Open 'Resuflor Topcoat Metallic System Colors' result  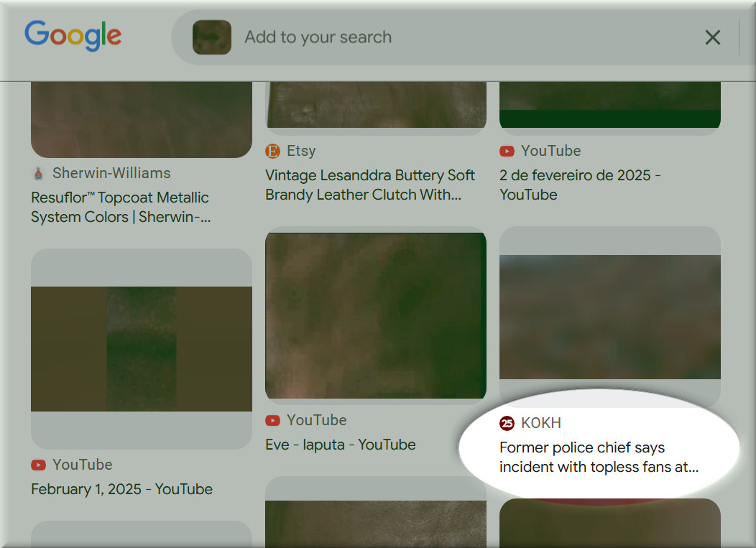click(x=120, y=207)
